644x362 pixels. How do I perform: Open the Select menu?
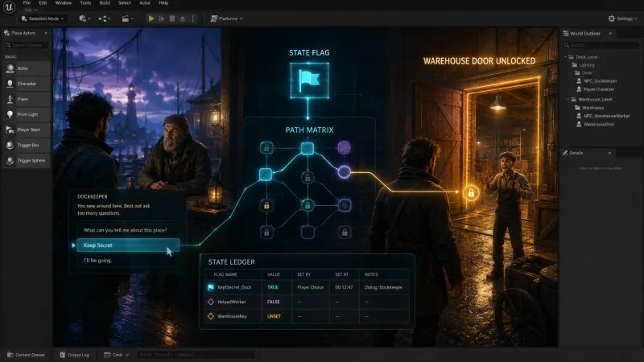(125, 3)
